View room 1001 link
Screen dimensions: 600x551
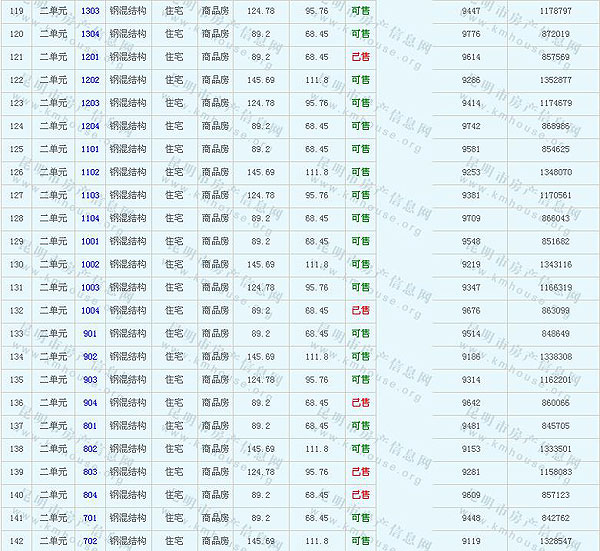[90, 241]
